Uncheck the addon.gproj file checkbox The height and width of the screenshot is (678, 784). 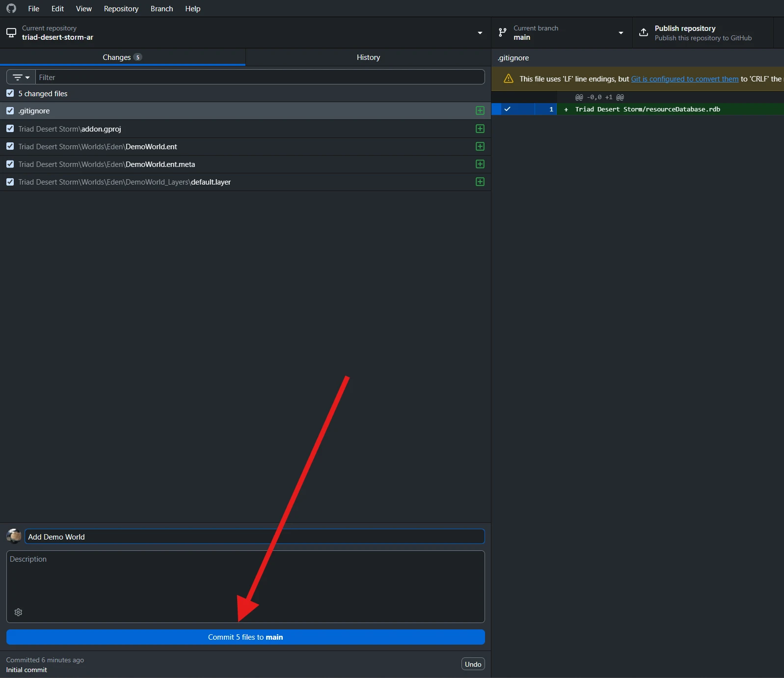[x=10, y=129]
